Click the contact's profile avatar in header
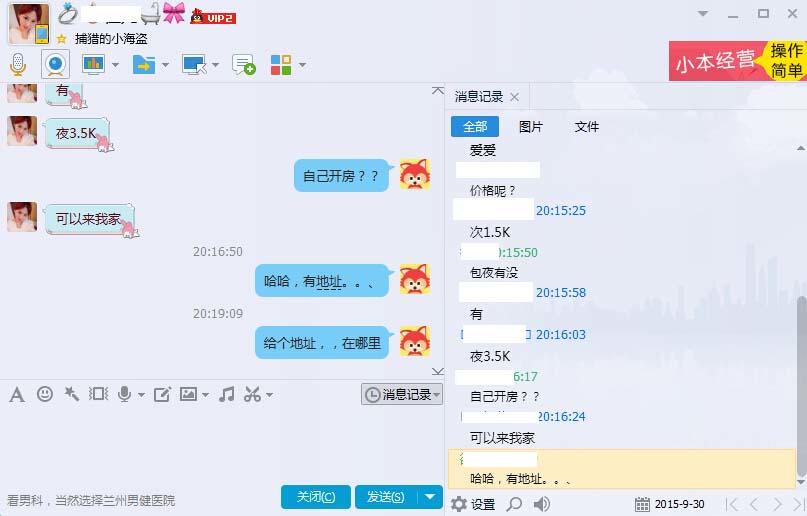 tap(29, 24)
